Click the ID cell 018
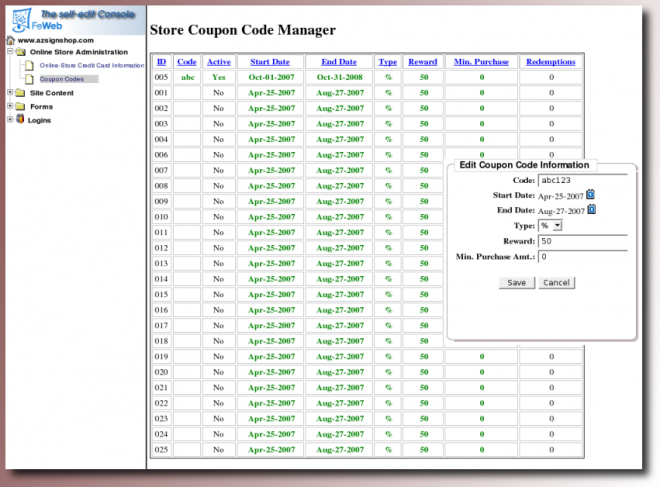The width and height of the screenshot is (660, 487). [161, 341]
